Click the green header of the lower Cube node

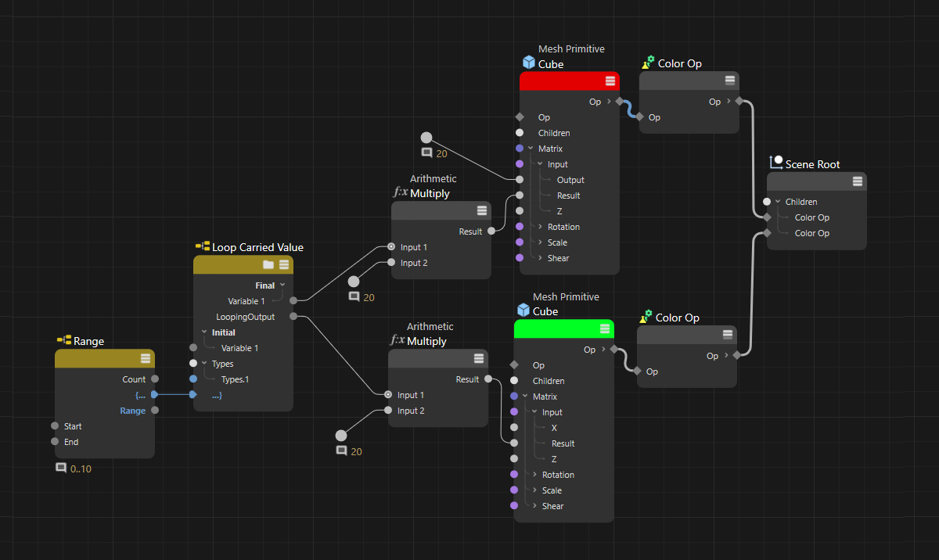click(564, 328)
